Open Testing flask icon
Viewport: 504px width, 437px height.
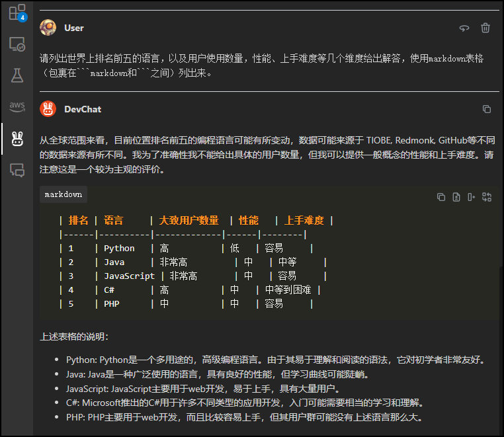tap(17, 75)
